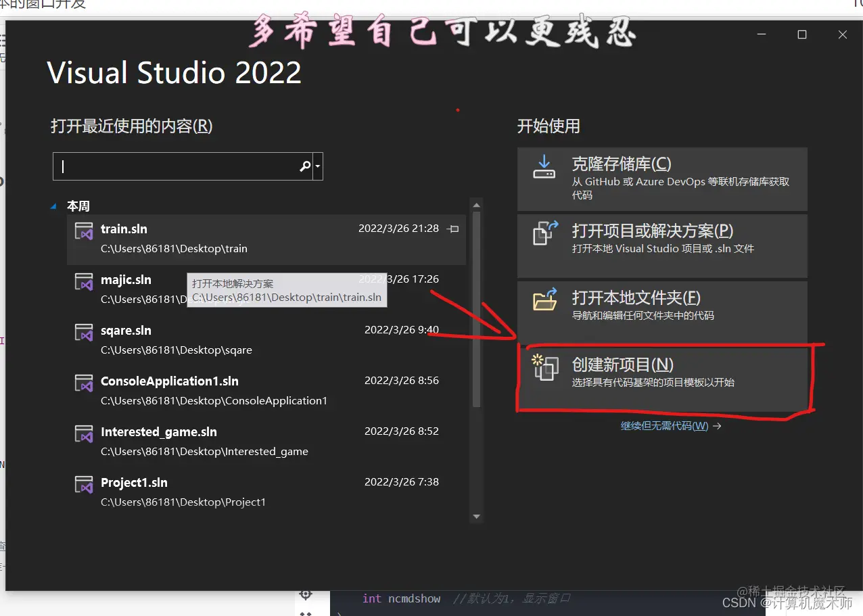Image resolution: width=863 pixels, height=616 pixels.
Task: Click the open local folder icon
Action: (x=544, y=300)
